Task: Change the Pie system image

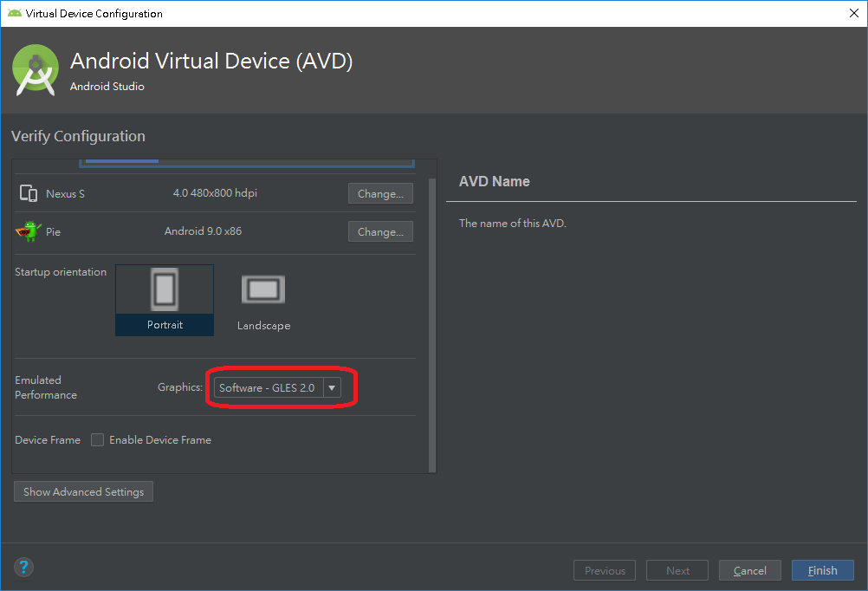Action: 380,231
